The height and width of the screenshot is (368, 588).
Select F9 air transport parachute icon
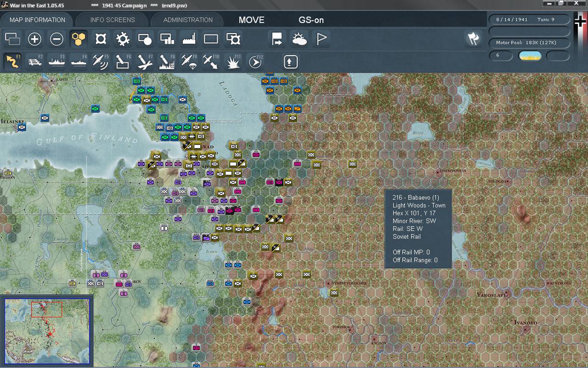189,62
